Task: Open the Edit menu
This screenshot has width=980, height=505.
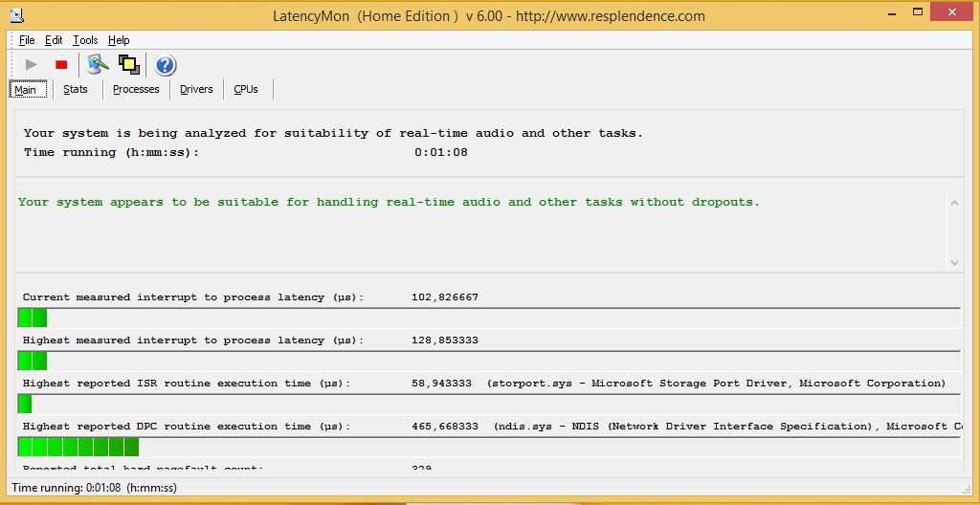Action: [54, 40]
